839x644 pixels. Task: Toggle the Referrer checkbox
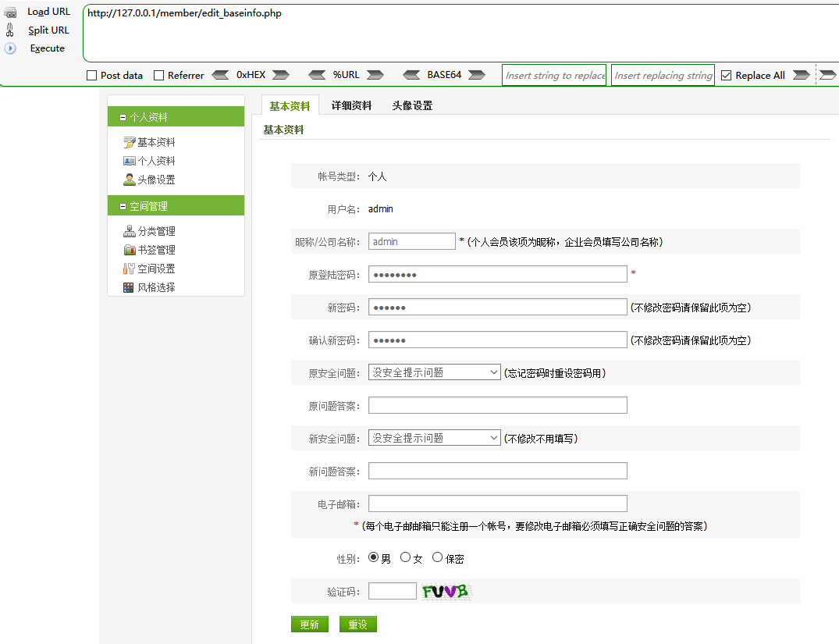(x=158, y=76)
